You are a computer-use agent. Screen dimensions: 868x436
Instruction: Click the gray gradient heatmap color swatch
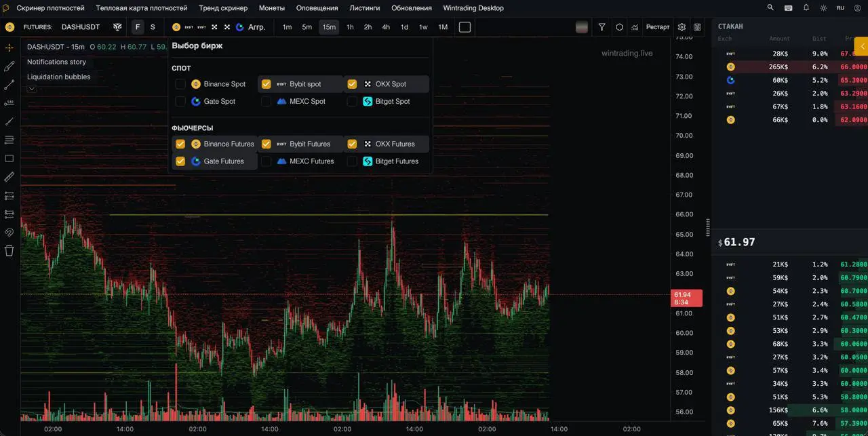click(x=581, y=27)
